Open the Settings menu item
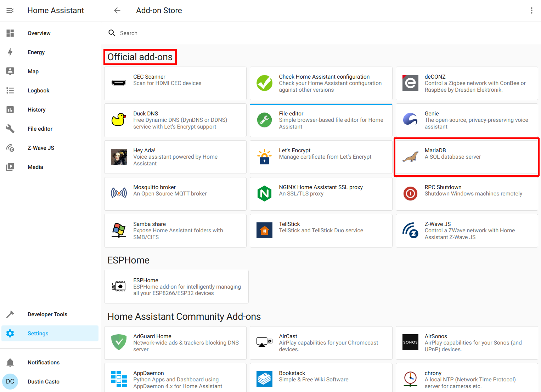The height and width of the screenshot is (392, 541). (50, 334)
